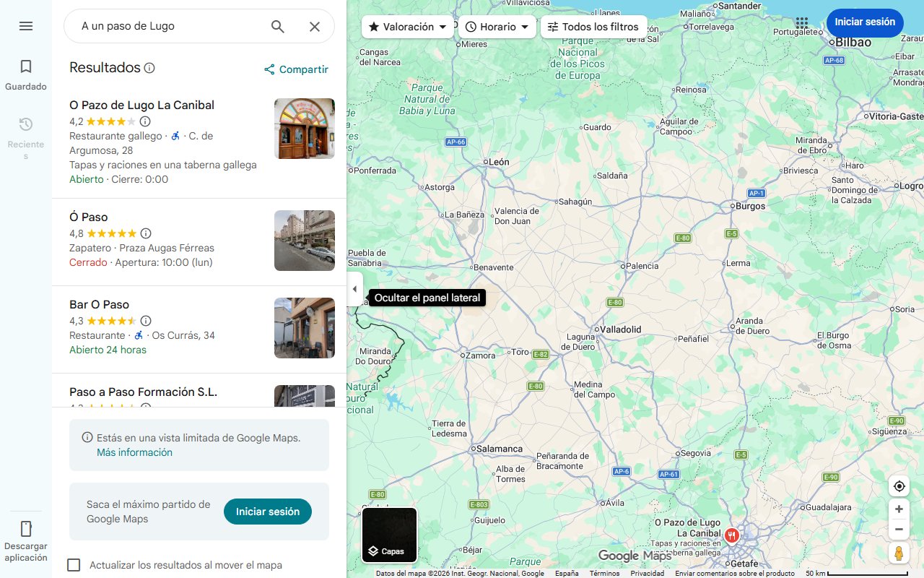Zoom out on the map
Screen dimensions: 924x578
click(899, 530)
